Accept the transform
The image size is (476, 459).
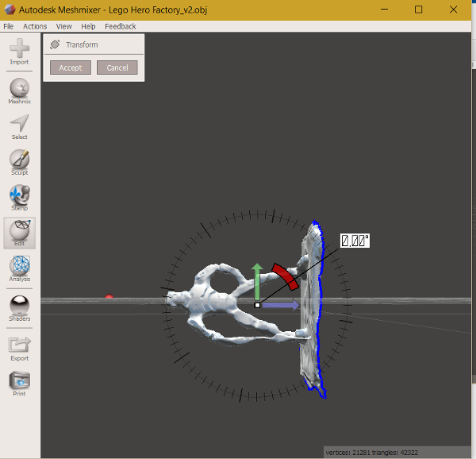tap(71, 67)
